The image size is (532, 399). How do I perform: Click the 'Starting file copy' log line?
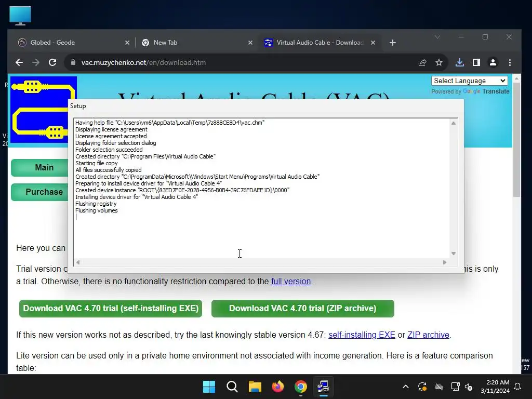tap(96, 163)
